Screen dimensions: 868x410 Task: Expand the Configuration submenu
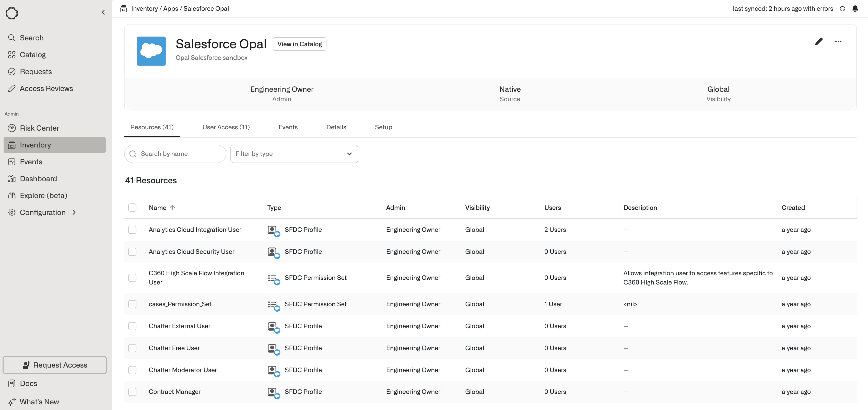[x=74, y=212]
